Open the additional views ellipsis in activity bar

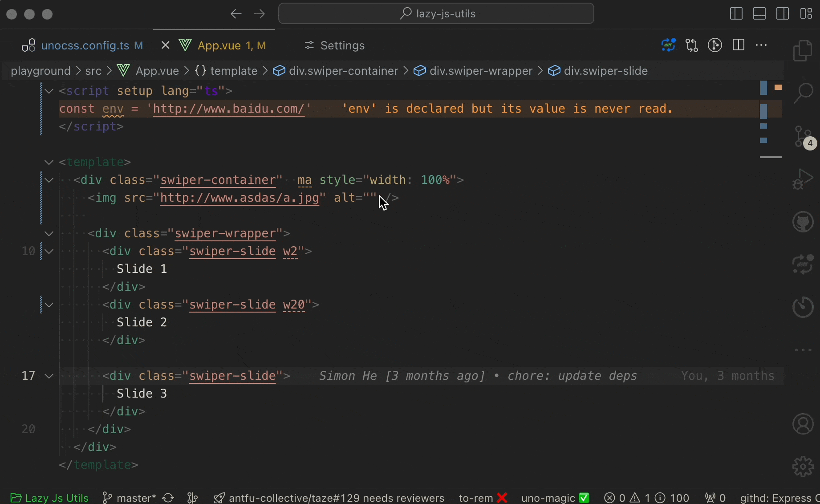(x=803, y=350)
